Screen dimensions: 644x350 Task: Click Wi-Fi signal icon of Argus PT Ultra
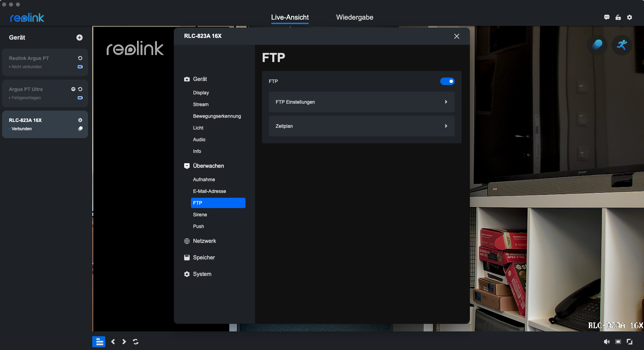(73, 89)
